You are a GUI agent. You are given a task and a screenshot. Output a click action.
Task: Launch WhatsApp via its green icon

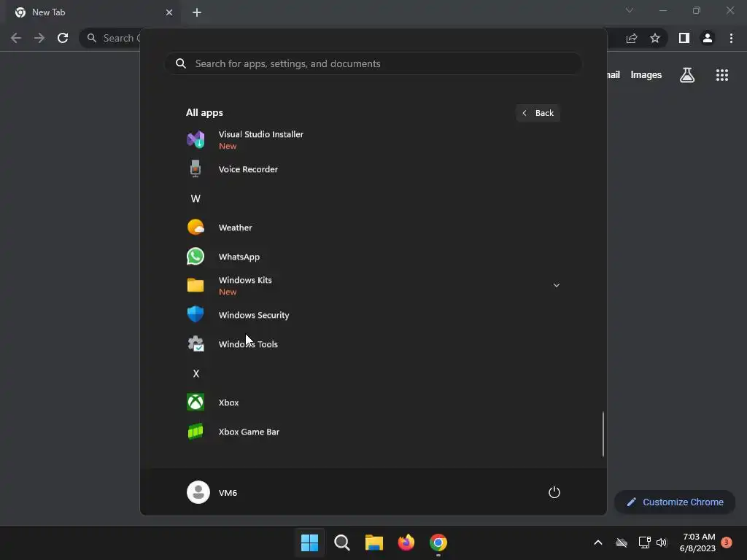tap(196, 256)
